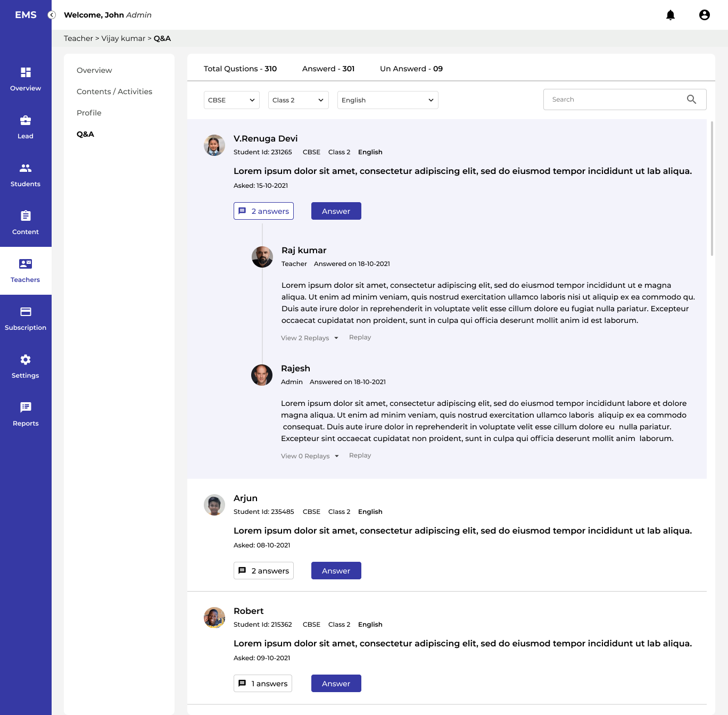Viewport: 728px width, 715px height.
Task: Answer Arjun's question
Action: click(336, 570)
